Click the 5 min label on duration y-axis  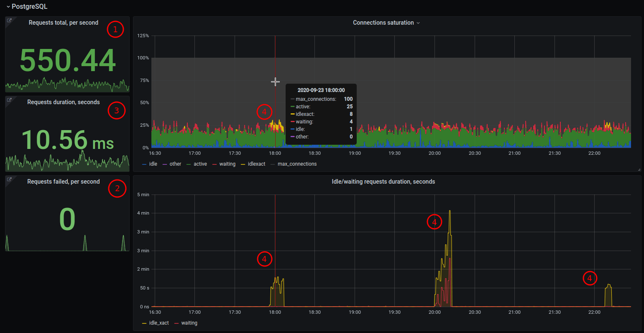tap(143, 195)
